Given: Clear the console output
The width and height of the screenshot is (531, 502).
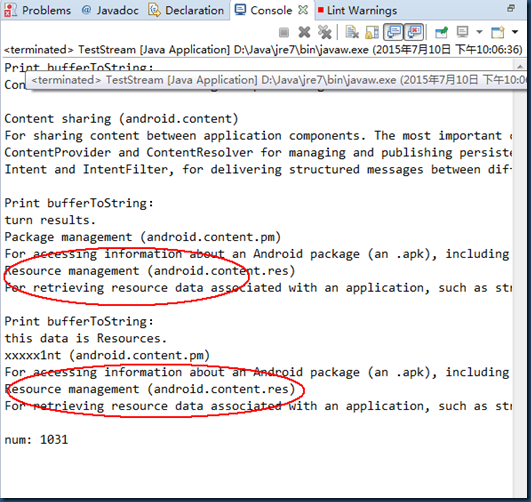Looking at the screenshot, I should pos(352,33).
